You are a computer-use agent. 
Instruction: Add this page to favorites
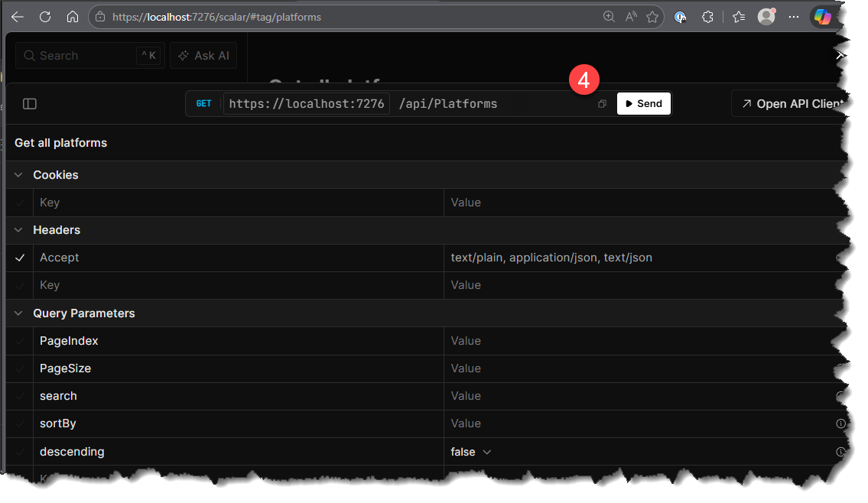coord(652,17)
